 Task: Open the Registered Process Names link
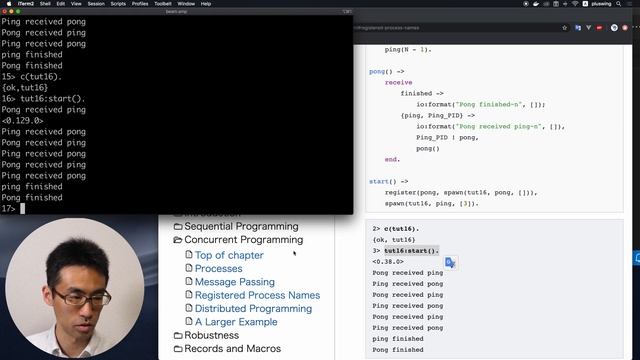pos(258,295)
